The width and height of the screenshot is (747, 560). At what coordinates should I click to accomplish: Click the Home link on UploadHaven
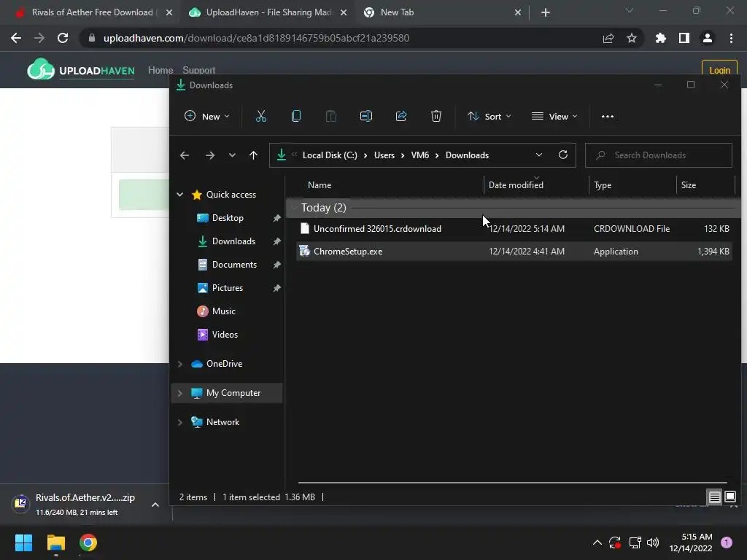(x=160, y=70)
